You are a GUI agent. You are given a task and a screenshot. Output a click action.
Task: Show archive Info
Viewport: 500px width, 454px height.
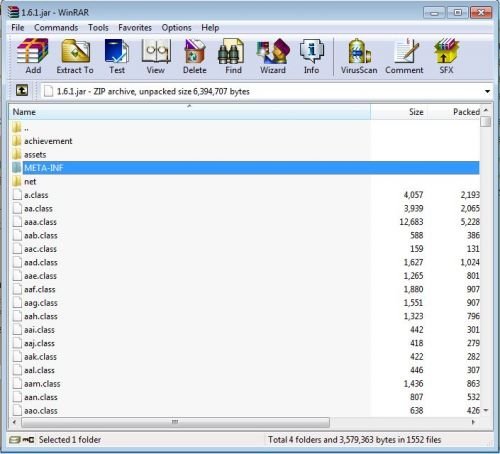[x=311, y=56]
